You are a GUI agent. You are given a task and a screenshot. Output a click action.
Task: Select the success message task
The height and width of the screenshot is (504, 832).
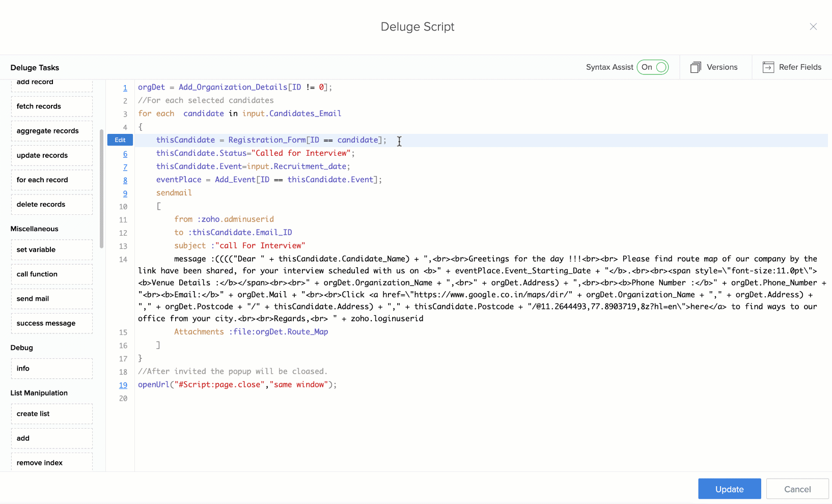[51, 323]
